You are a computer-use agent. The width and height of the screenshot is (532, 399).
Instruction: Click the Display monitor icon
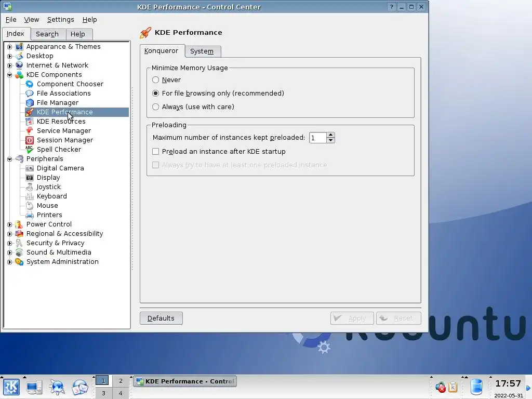[x=30, y=178]
